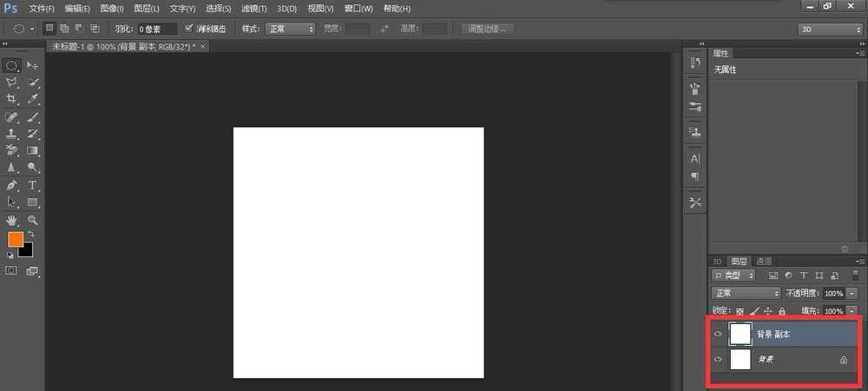Click the 羽化 feather input field
868x391 pixels.
[x=157, y=29]
